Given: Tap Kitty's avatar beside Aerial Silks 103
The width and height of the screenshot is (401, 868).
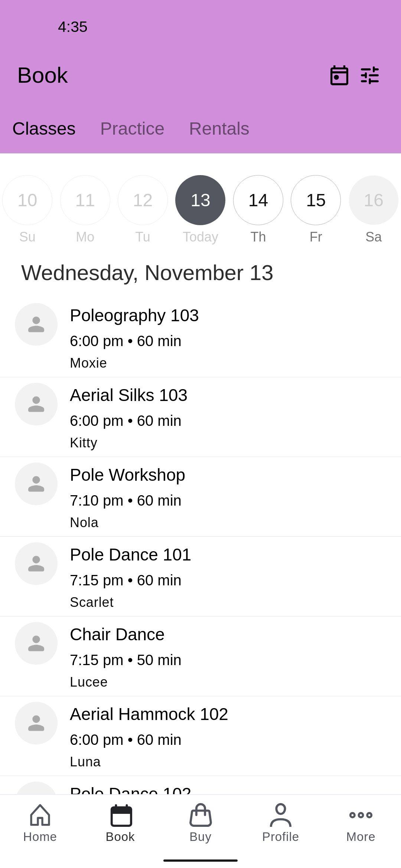Looking at the screenshot, I should pyautogui.click(x=36, y=404).
